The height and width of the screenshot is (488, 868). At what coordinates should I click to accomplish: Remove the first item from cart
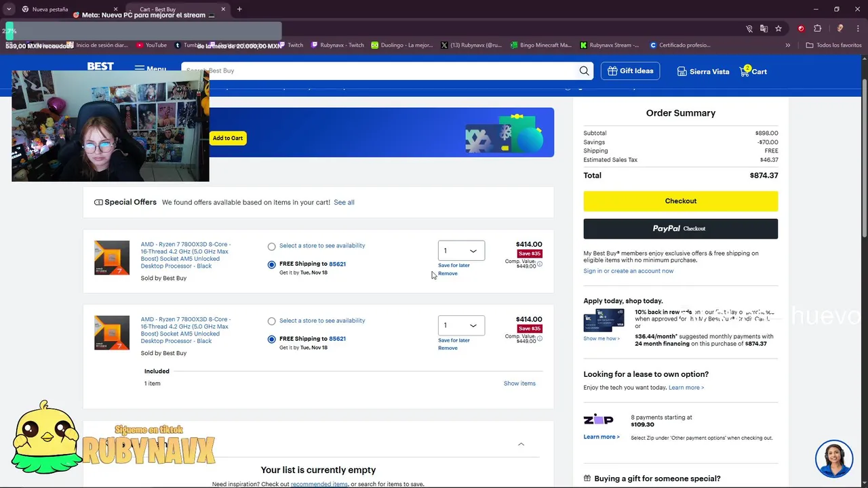click(448, 273)
